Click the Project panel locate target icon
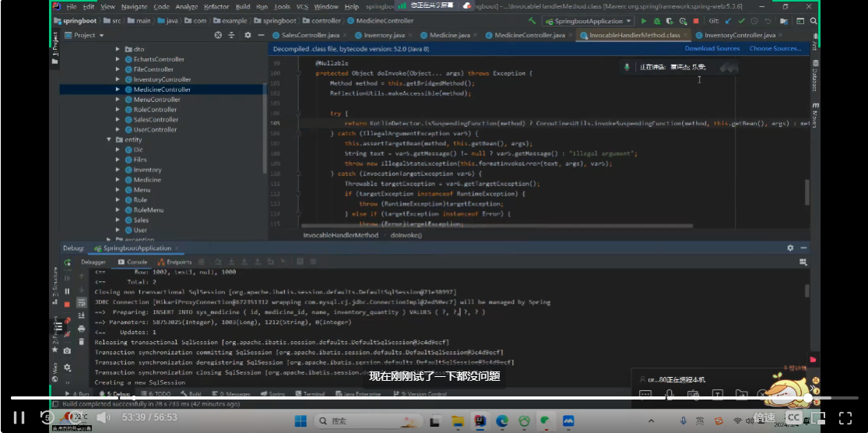The width and height of the screenshot is (868, 433). 218,35
